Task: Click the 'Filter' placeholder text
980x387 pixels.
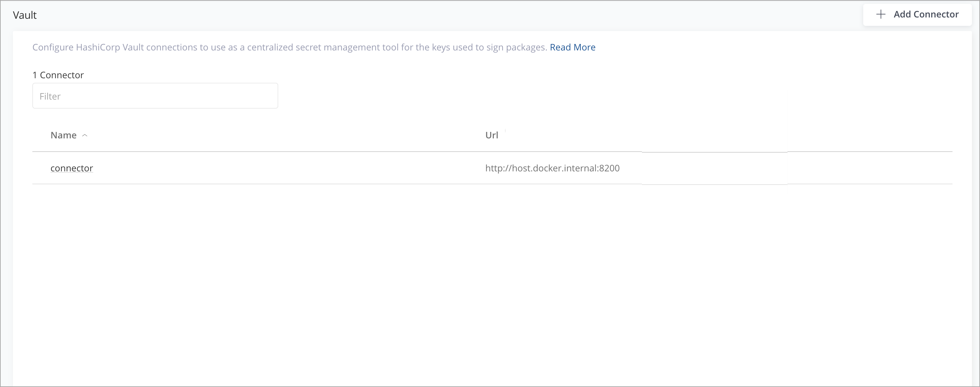Action: [50, 96]
